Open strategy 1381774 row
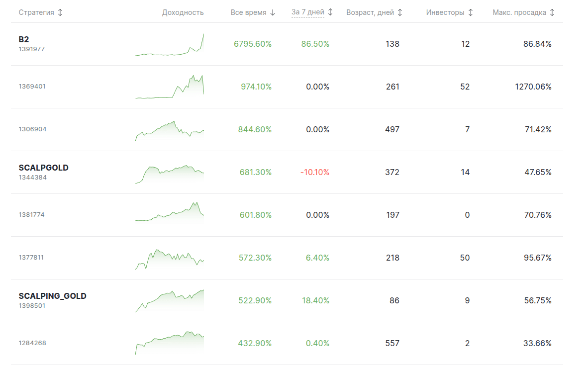The height and width of the screenshot is (367, 588). click(x=32, y=215)
